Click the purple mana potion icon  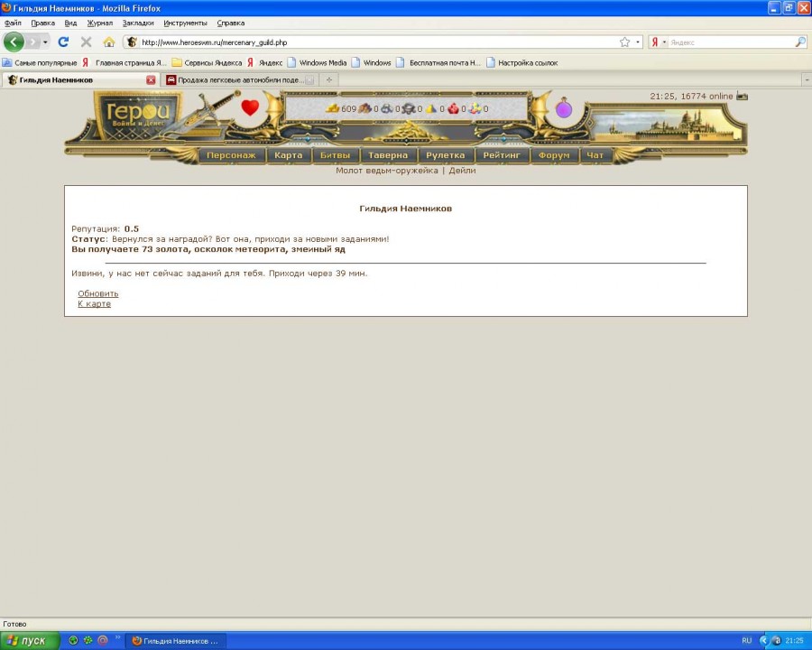[x=563, y=108]
